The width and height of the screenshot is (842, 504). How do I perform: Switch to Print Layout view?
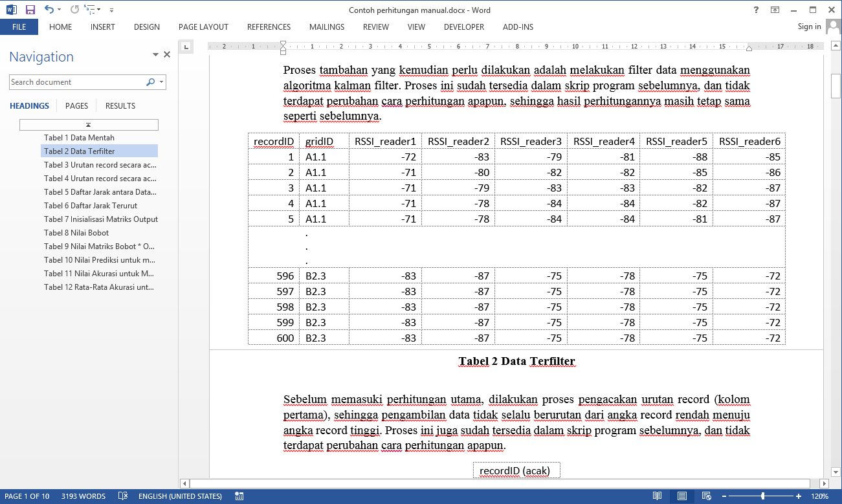[x=681, y=496]
